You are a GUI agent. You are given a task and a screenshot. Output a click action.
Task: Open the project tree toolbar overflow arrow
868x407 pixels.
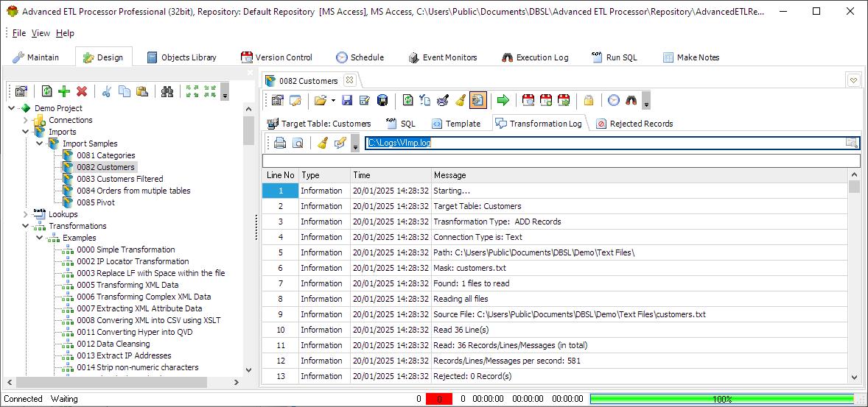point(225,92)
